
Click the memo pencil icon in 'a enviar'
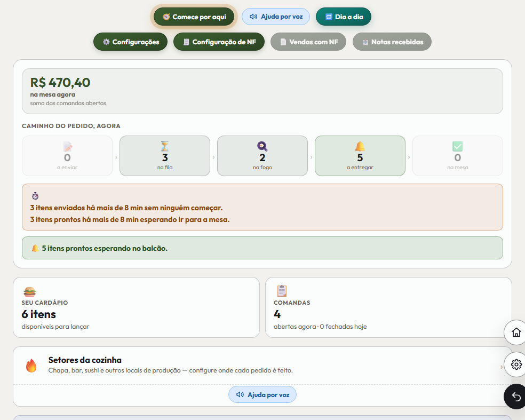(68, 146)
